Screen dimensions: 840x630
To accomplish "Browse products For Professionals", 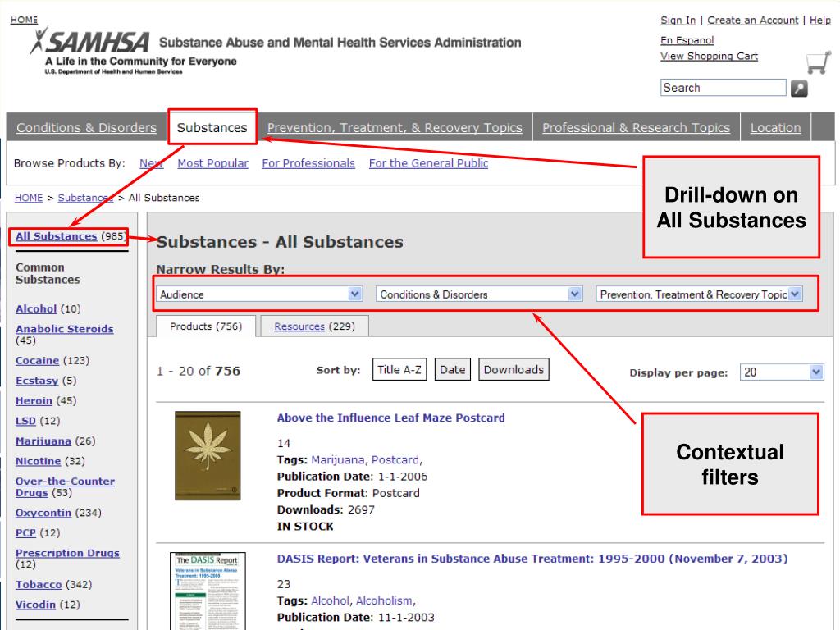I will click(308, 163).
